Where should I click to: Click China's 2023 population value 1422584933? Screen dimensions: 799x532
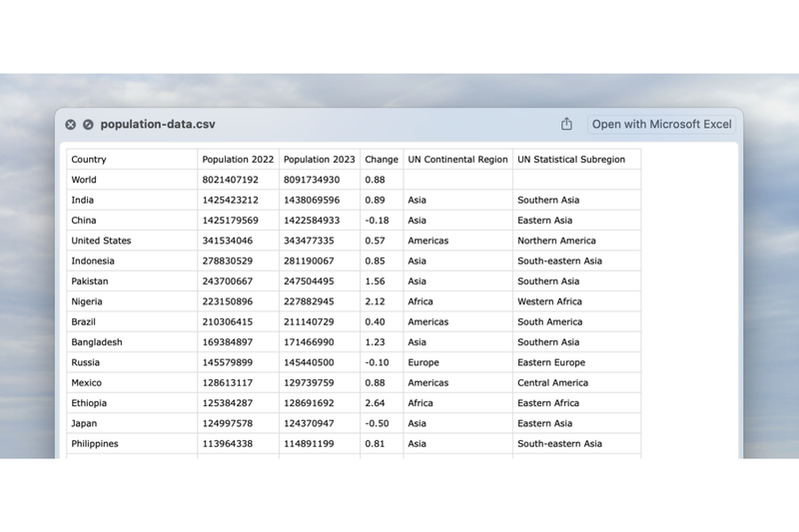click(x=312, y=221)
